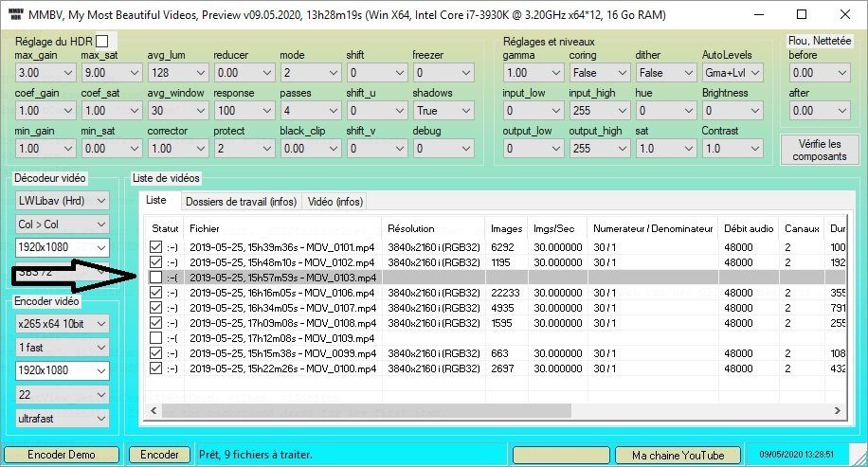This screenshot has height=467, width=868.
Task: Click the MMBV app icon in title bar
Action: 15,15
